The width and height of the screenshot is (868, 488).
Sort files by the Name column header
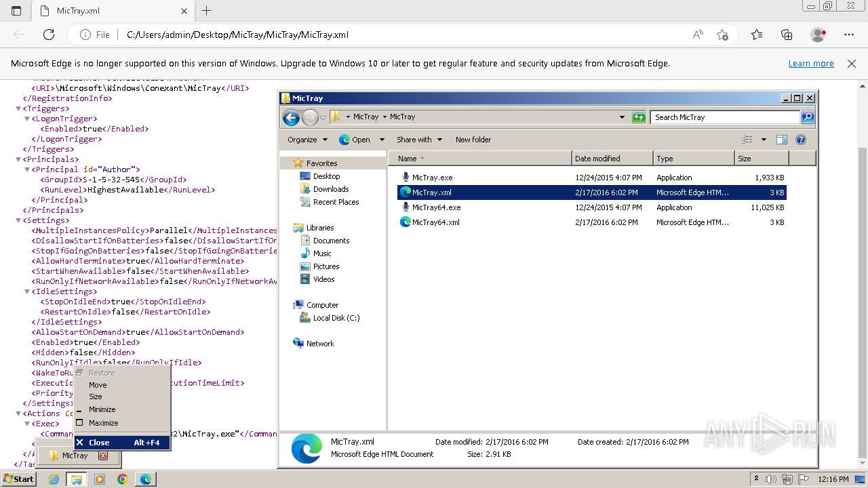coord(480,159)
